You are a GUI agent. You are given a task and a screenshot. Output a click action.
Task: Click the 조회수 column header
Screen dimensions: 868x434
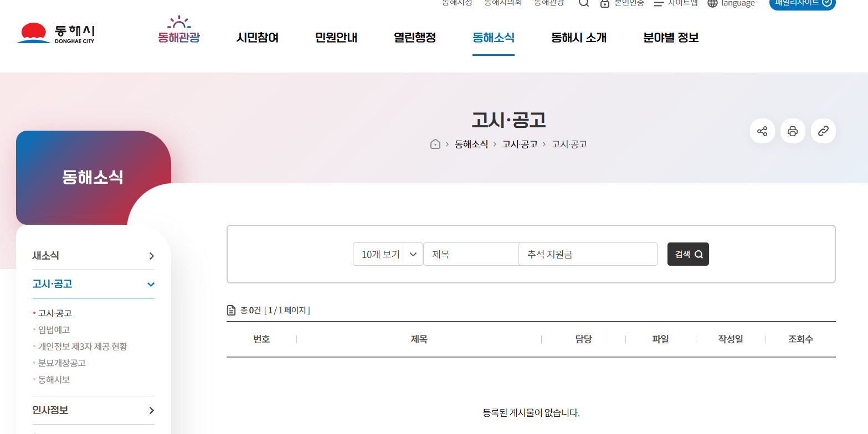click(x=800, y=339)
